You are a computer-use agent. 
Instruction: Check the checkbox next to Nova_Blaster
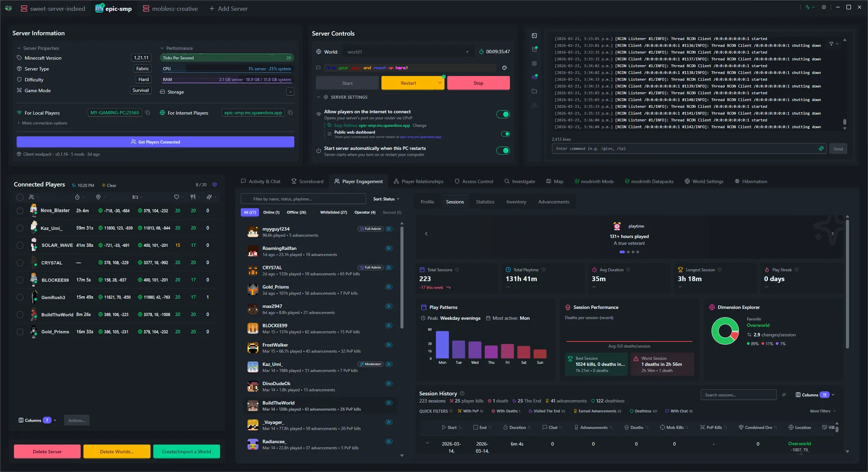(20, 210)
